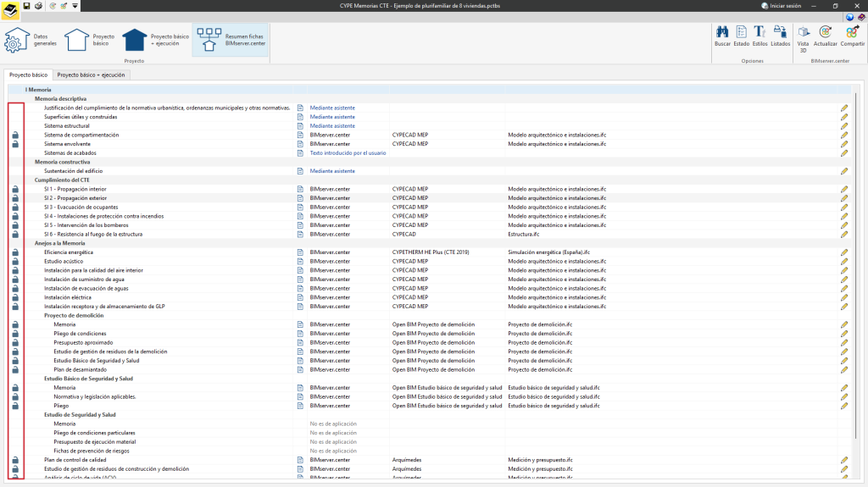Click Actualizar BIMserver.center button

pyautogui.click(x=825, y=36)
